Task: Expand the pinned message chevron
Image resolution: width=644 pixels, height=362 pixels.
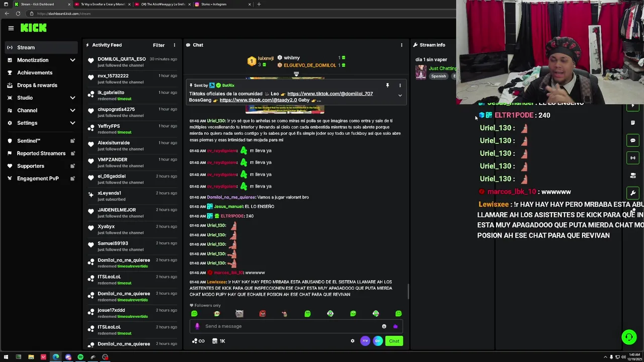Action: 400,96
